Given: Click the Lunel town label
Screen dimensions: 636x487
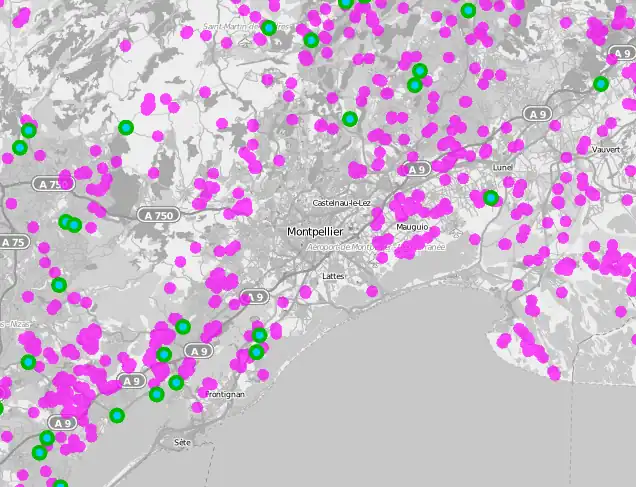Looking at the screenshot, I should tap(502, 168).
